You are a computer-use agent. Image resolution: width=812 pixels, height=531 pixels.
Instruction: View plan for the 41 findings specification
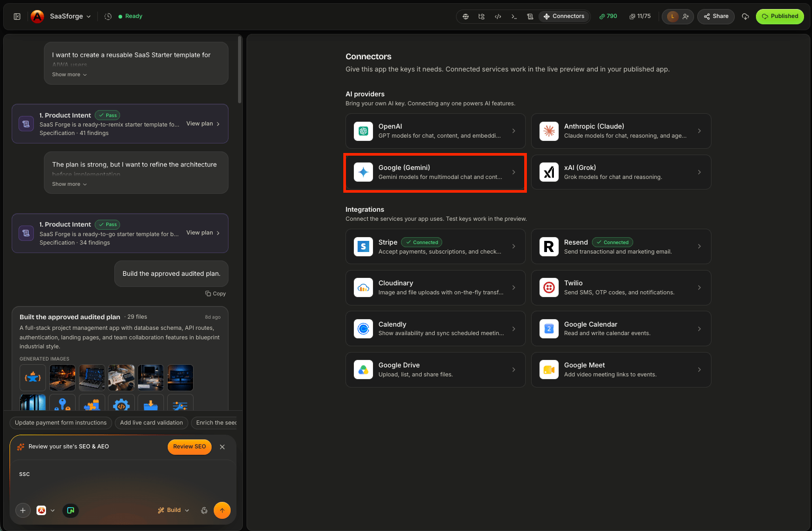[203, 124]
